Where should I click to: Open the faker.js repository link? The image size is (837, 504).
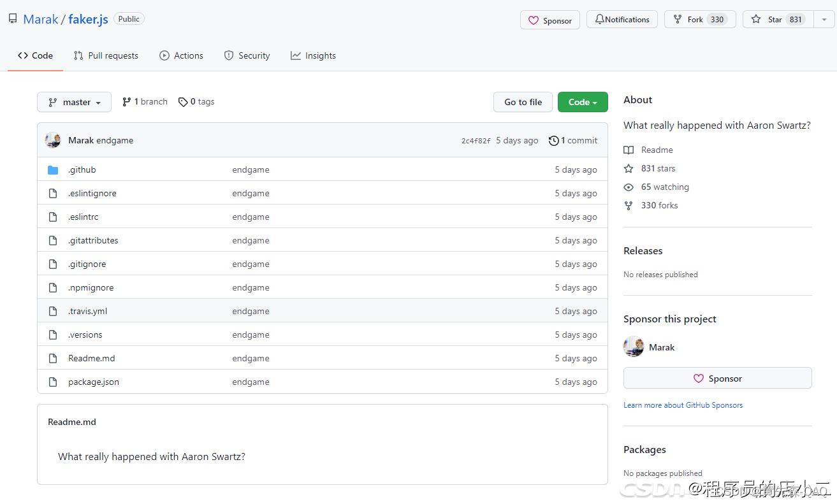click(x=88, y=19)
